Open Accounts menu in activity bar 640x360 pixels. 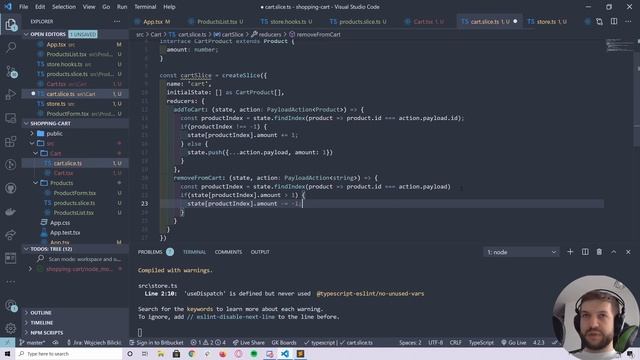pos(11,305)
